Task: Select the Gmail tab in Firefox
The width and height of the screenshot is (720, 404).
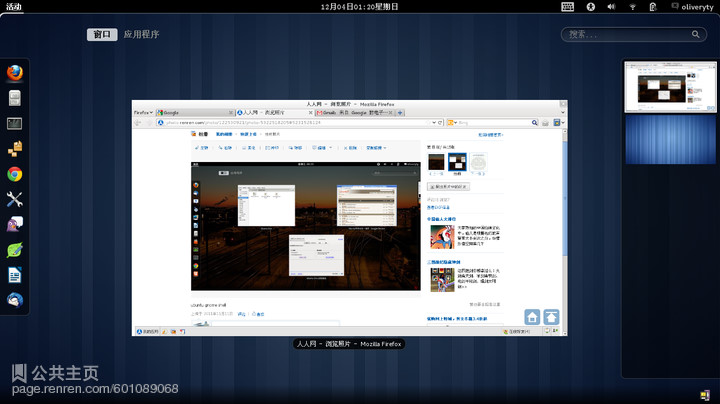Action: tap(354, 112)
